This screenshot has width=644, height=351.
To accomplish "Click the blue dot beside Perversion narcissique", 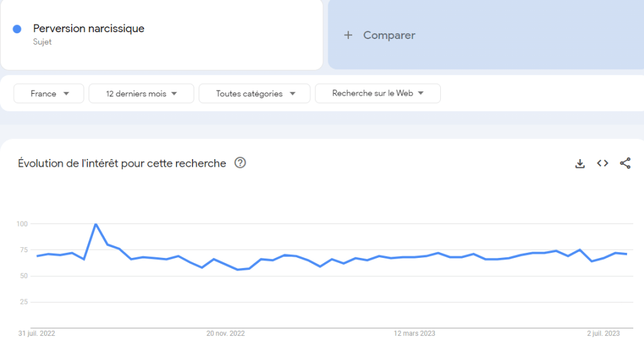I will pyautogui.click(x=17, y=29).
